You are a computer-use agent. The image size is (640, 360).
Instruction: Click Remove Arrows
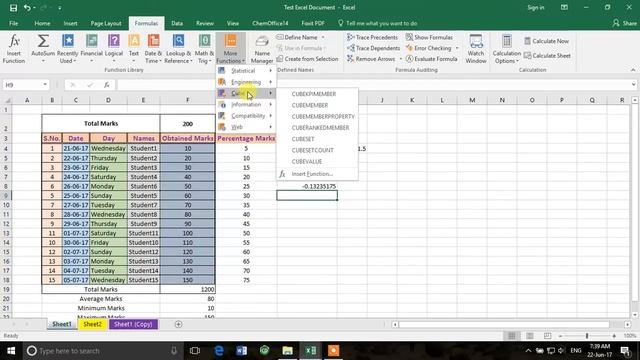[371, 59]
